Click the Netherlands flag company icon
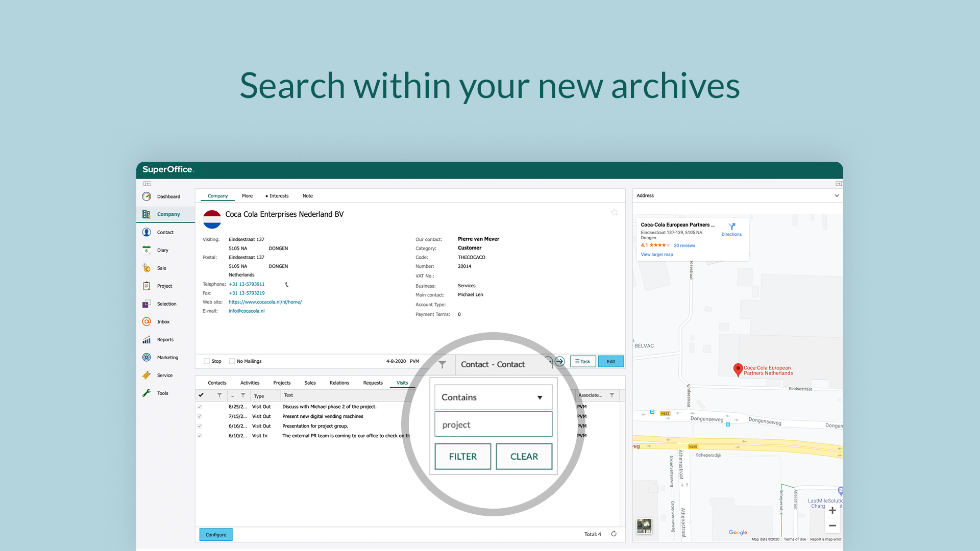This screenshot has height=551, width=980. pyautogui.click(x=212, y=219)
